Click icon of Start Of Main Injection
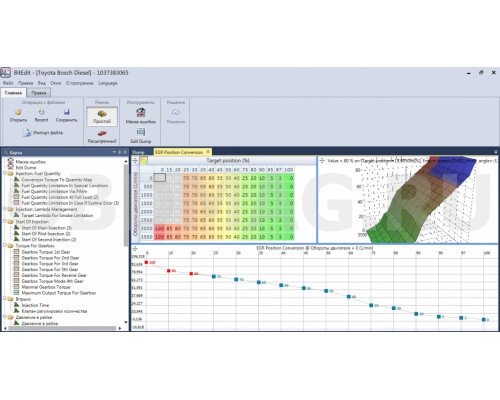The image size is (500, 400). [16, 227]
